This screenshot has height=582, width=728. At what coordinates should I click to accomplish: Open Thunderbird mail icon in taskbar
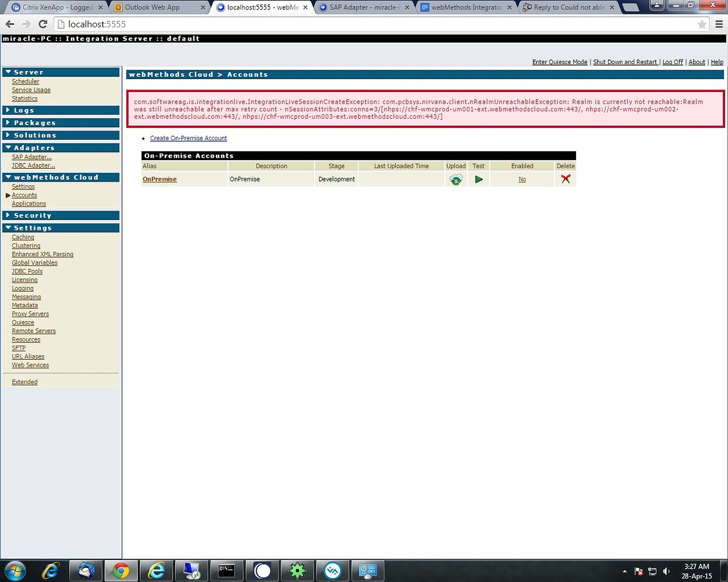(x=86, y=571)
